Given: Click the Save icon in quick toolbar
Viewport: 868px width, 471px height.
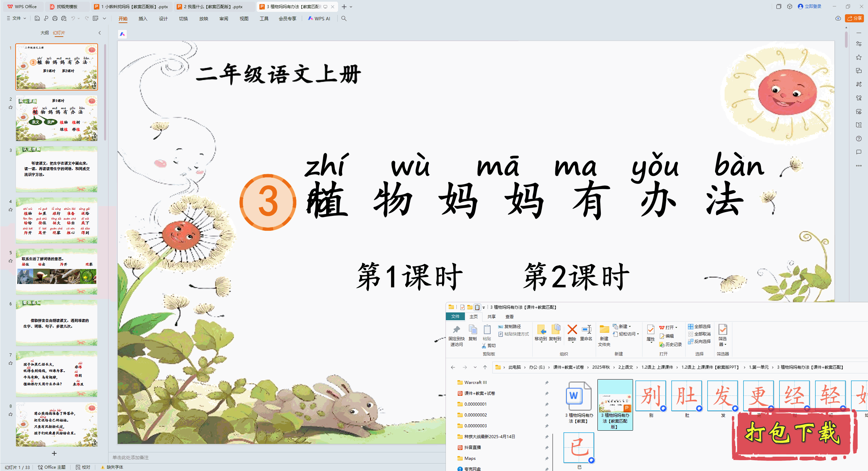Looking at the screenshot, I should coord(37,18).
